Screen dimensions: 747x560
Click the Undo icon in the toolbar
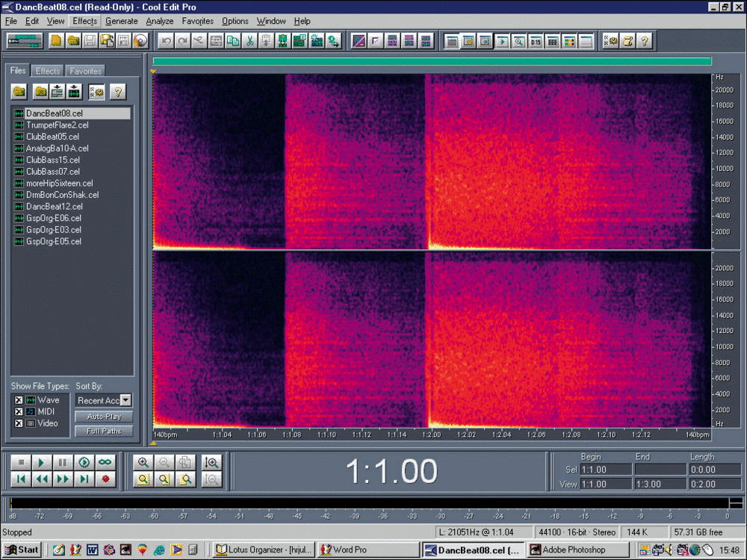pos(166,41)
